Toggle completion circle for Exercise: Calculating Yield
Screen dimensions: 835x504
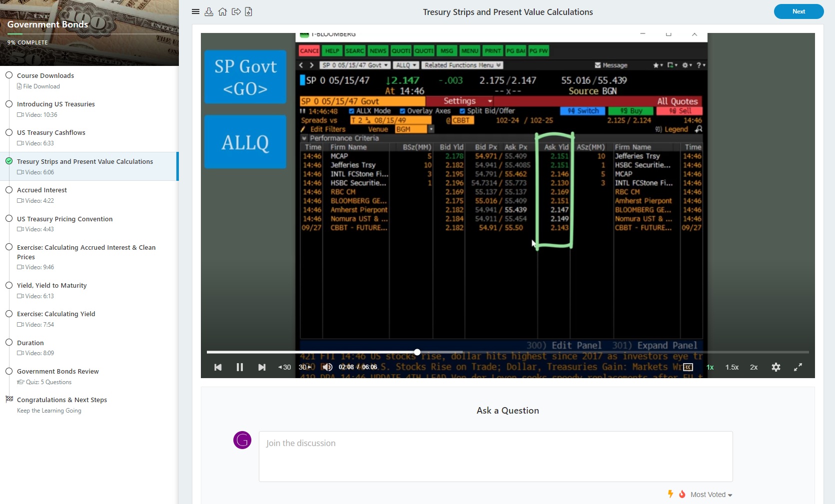pyautogui.click(x=9, y=314)
